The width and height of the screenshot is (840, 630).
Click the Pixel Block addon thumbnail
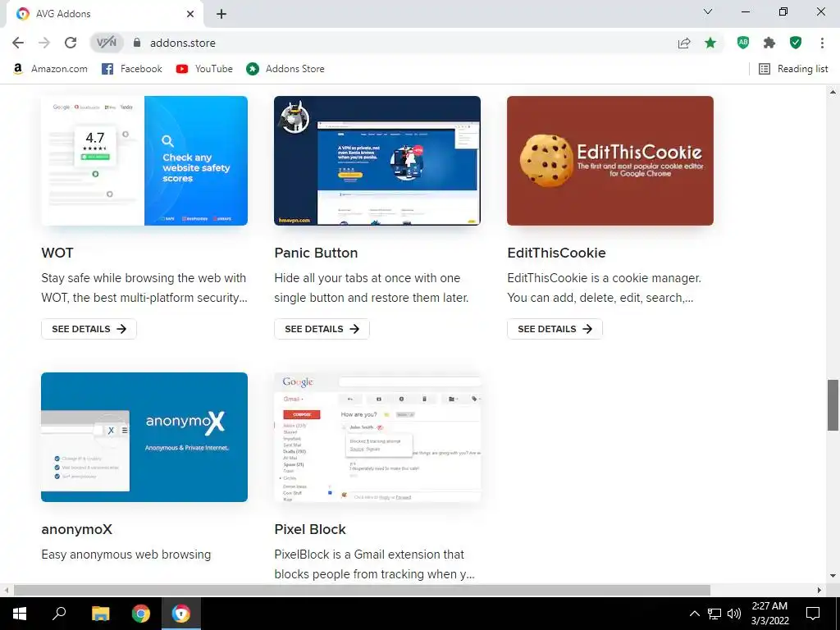(377, 437)
